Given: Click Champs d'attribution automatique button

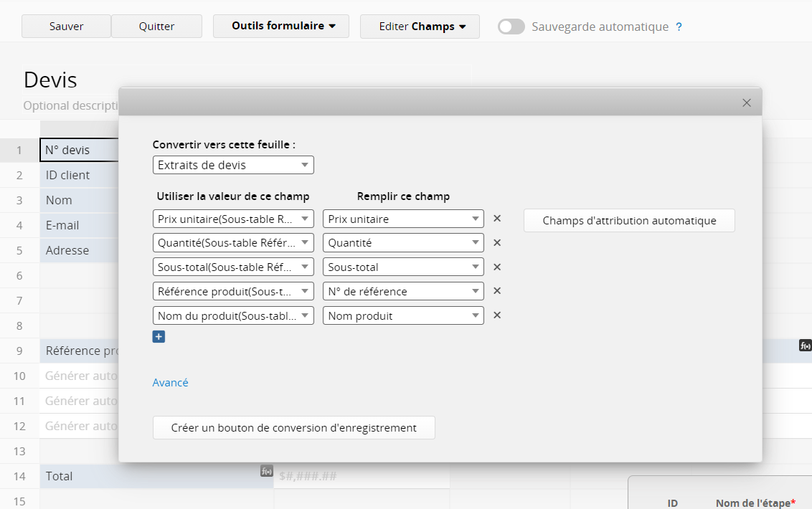Looking at the screenshot, I should (x=629, y=221).
